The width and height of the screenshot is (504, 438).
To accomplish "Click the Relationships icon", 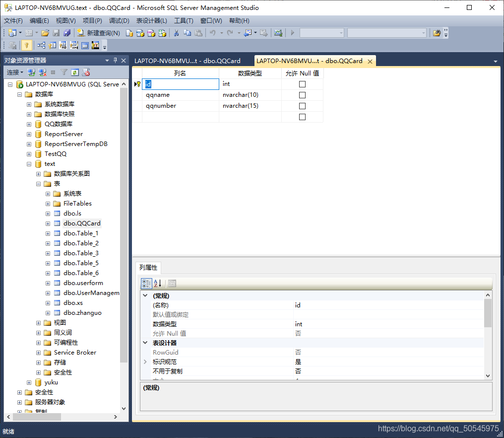I will (41, 45).
